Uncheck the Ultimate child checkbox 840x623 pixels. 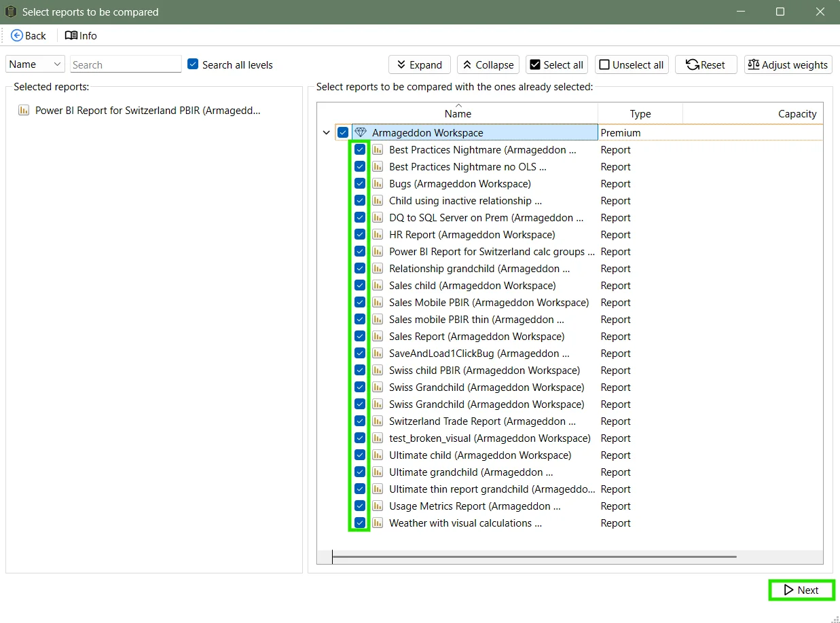coord(360,455)
